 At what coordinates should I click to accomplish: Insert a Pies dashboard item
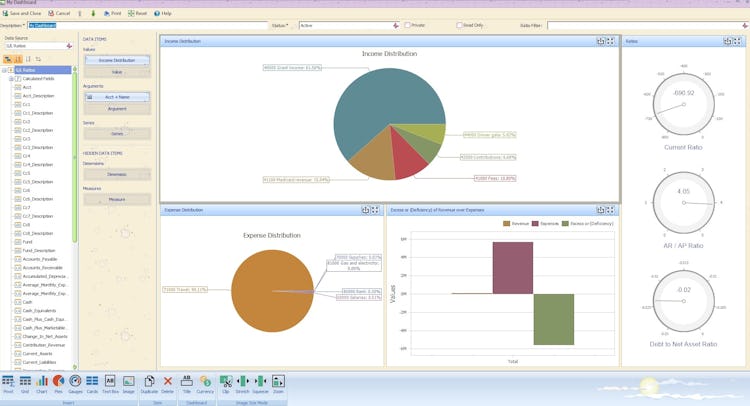click(x=58, y=384)
